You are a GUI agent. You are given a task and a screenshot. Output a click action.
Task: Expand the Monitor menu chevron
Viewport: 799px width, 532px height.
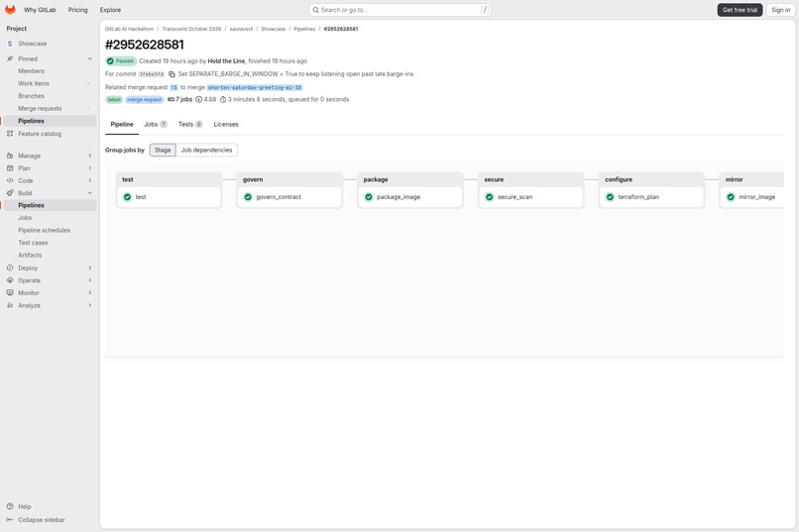tap(89, 292)
